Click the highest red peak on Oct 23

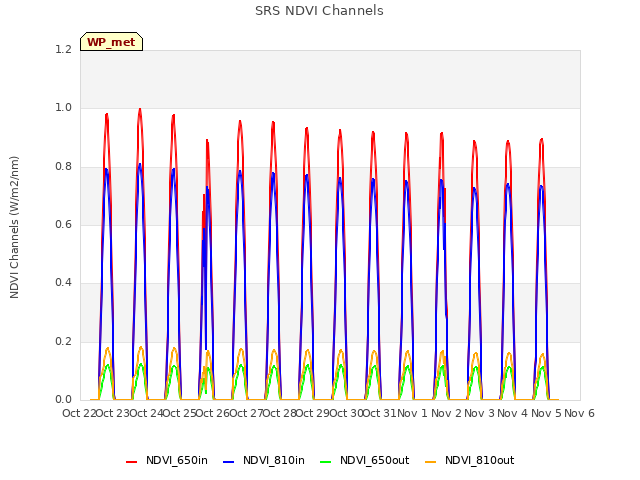coord(140,109)
